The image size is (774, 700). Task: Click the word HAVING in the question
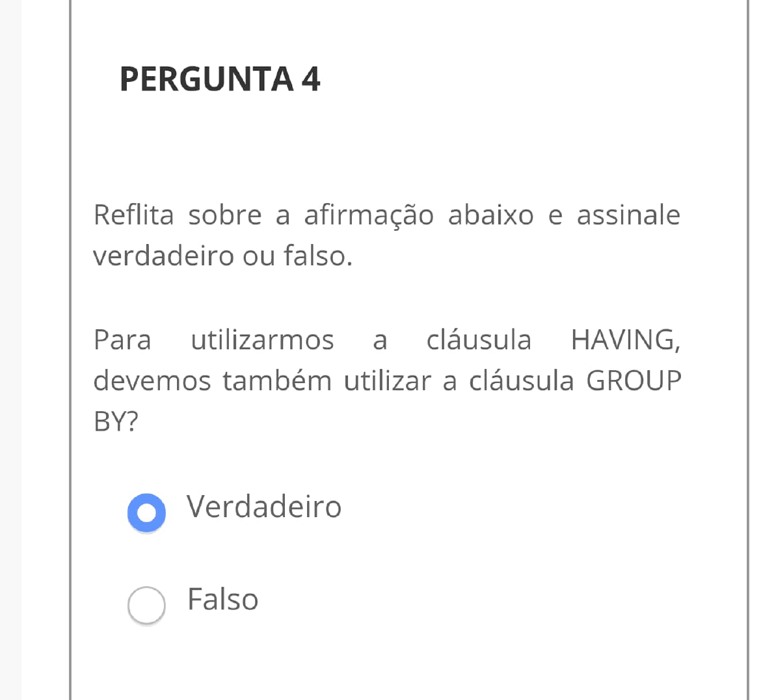pyautogui.click(x=625, y=340)
